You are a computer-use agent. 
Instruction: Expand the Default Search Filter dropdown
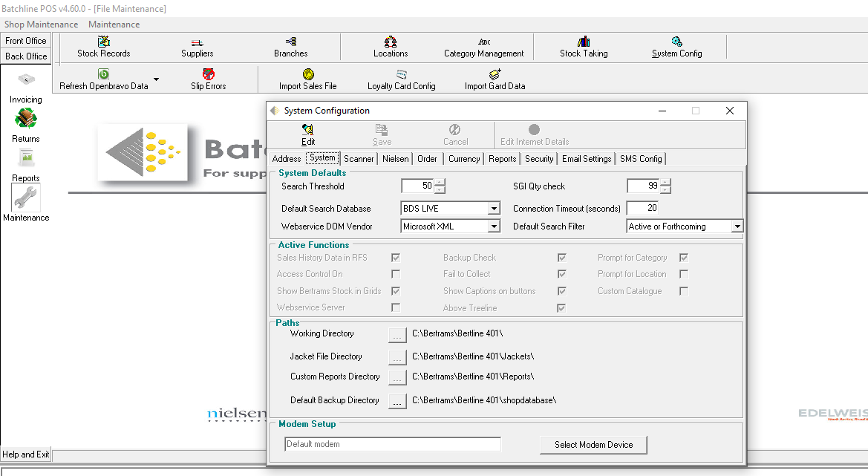(x=737, y=226)
